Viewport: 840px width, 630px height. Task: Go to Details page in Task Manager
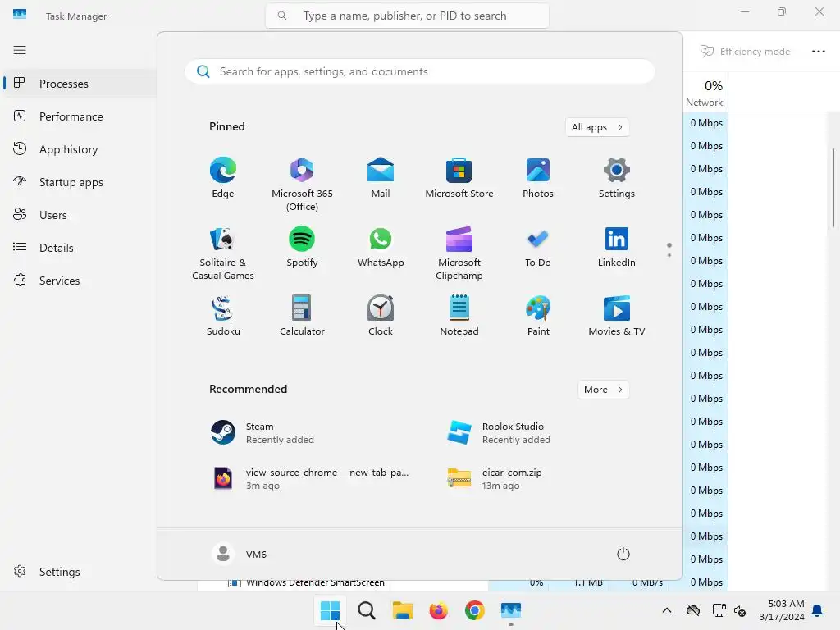tap(80, 248)
